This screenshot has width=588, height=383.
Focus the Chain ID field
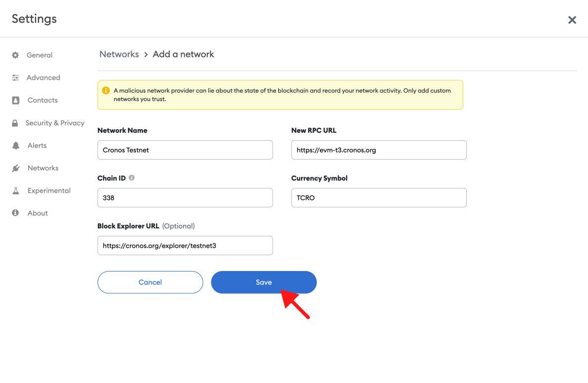pos(185,198)
